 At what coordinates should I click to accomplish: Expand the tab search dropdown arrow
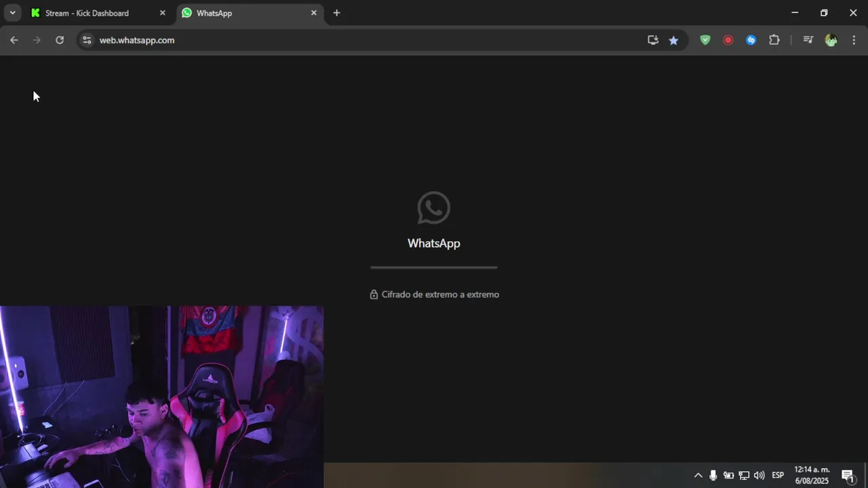tap(12, 13)
